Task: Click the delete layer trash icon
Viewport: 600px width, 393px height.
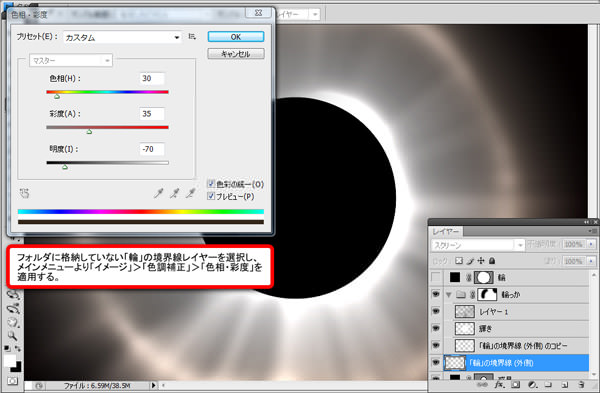Action: [x=581, y=384]
